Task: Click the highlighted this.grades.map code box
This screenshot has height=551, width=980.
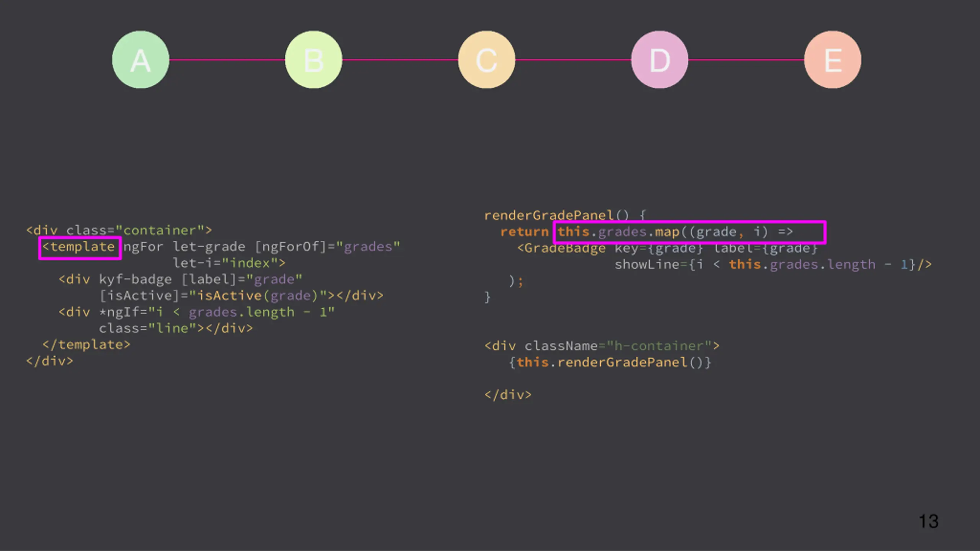Action: coord(689,232)
